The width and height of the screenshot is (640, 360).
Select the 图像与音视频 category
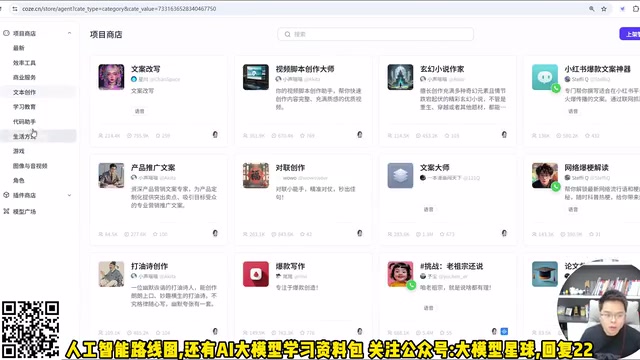point(30,166)
